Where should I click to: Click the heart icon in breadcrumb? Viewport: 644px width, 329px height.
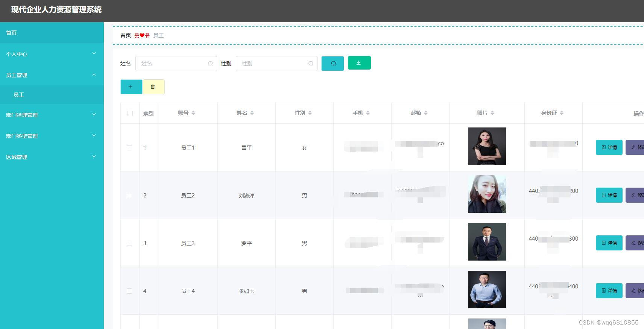(x=142, y=35)
